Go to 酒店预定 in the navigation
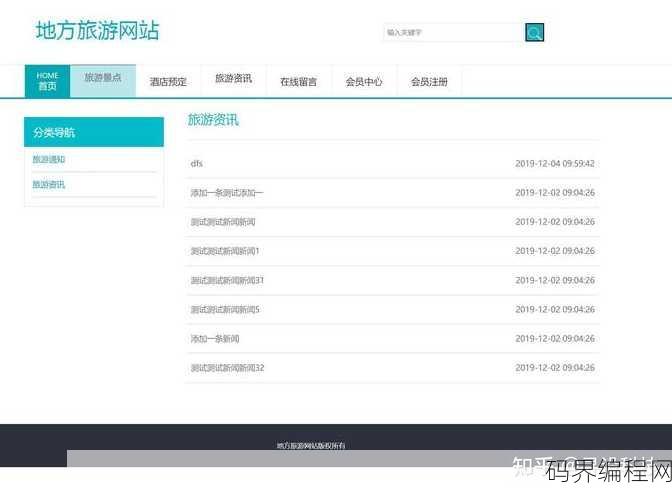 (x=168, y=81)
